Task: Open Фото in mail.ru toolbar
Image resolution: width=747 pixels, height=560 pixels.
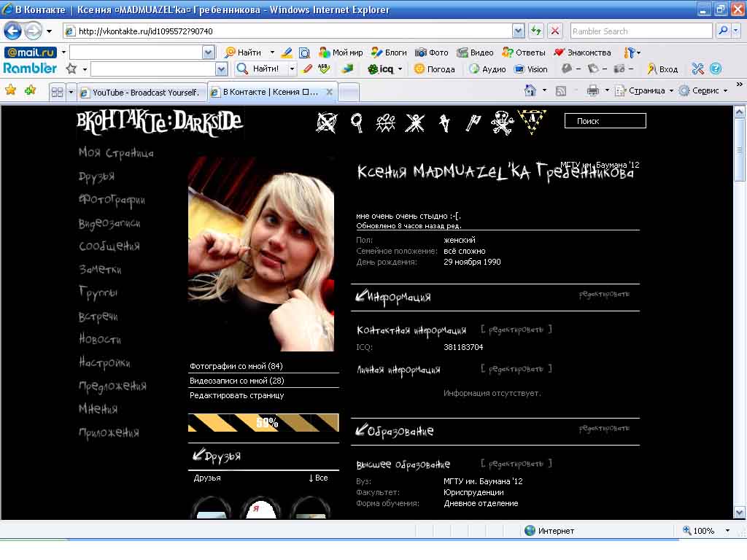Action: 432,52
